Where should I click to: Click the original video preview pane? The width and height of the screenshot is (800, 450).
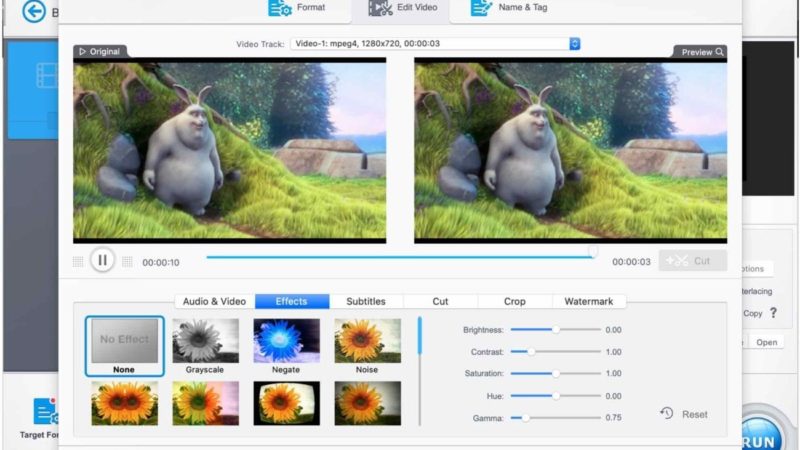click(x=230, y=150)
